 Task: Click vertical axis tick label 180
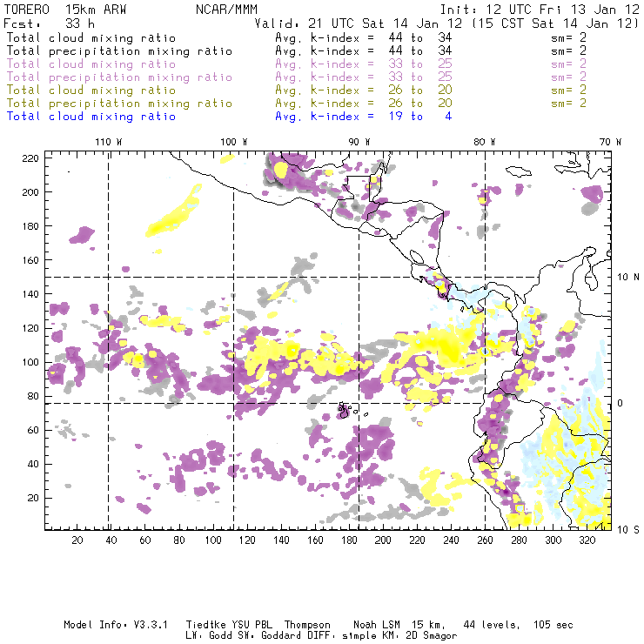click(30, 226)
